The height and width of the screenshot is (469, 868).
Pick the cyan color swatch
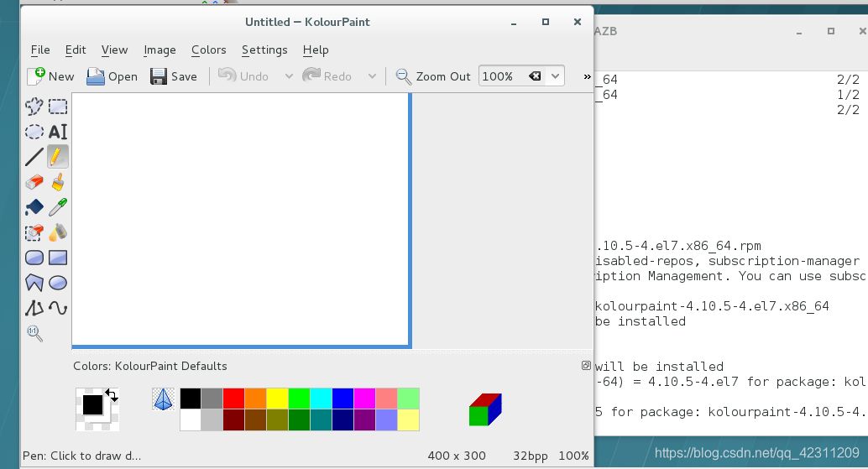(x=321, y=399)
